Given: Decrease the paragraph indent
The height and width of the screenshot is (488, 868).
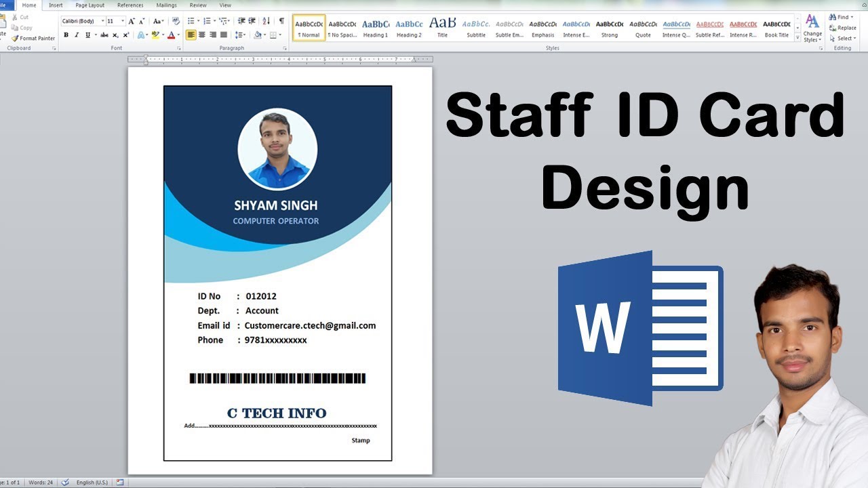Looking at the screenshot, I should pos(240,21).
